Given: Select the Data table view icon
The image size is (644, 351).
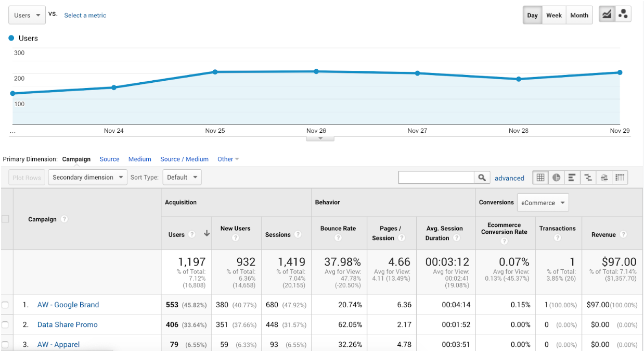Looking at the screenshot, I should 540,178.
